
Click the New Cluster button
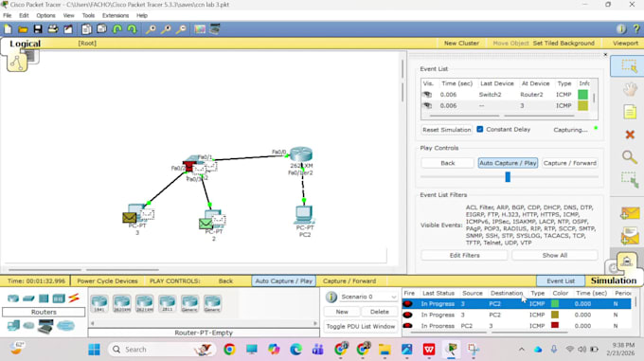[461, 44]
